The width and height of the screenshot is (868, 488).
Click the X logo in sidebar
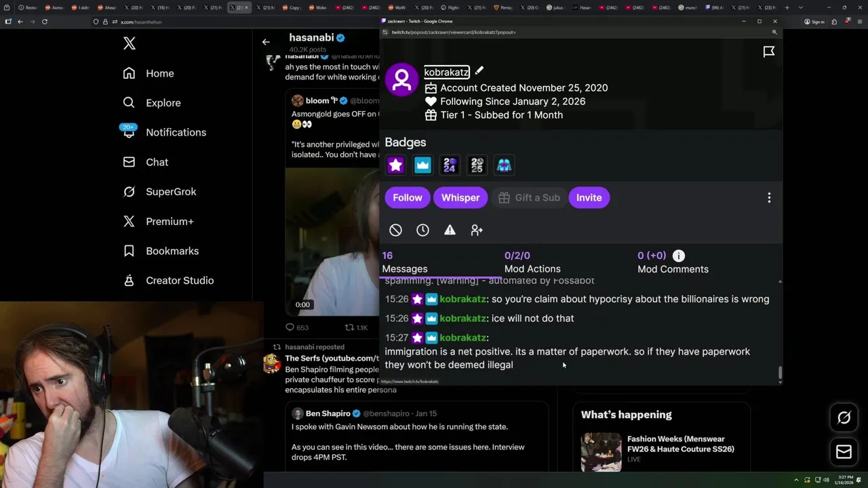pyautogui.click(x=130, y=44)
